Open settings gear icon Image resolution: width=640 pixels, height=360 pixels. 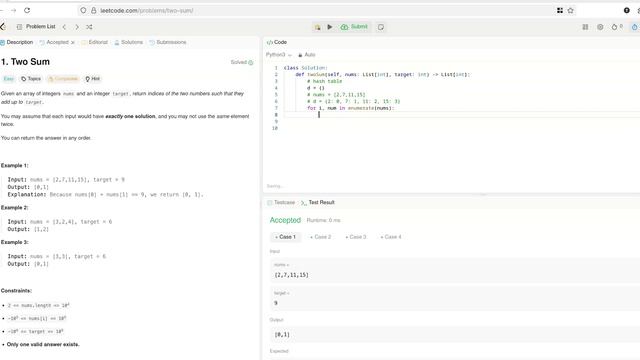coord(600,27)
